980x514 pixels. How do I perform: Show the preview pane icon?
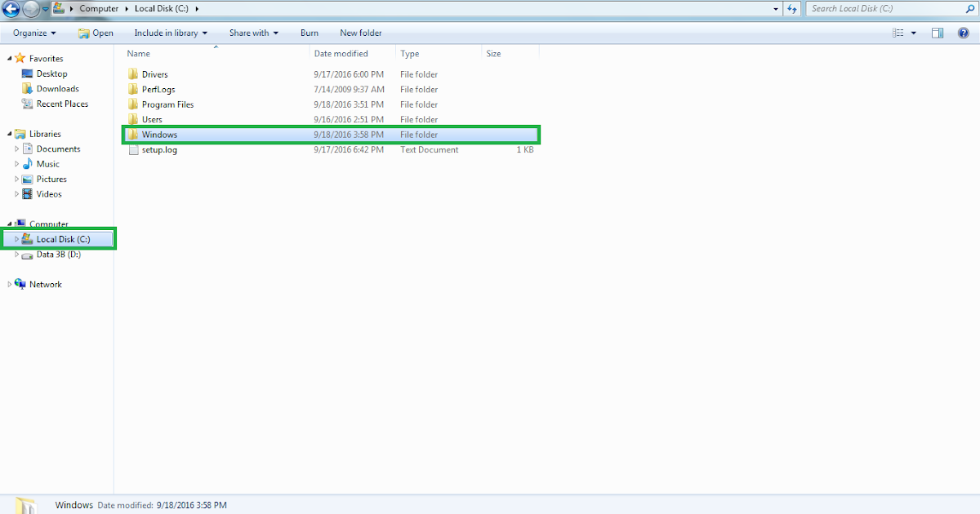938,32
